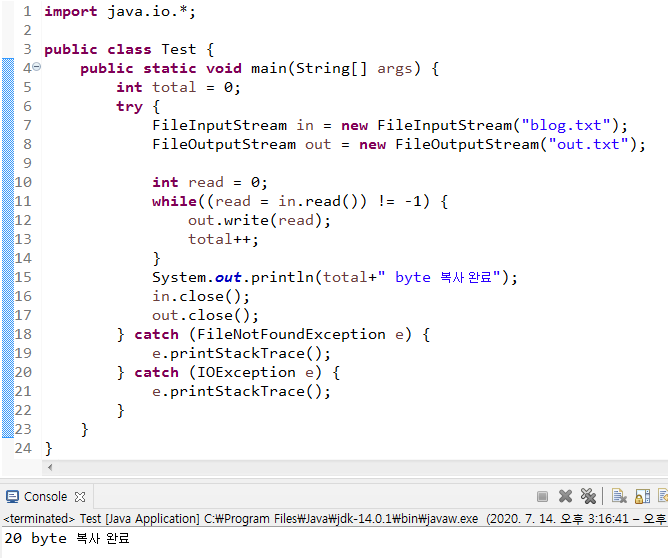Image resolution: width=668 pixels, height=558 pixels.
Task: Click e.printStackTrace() on line 21
Action: 241,391
